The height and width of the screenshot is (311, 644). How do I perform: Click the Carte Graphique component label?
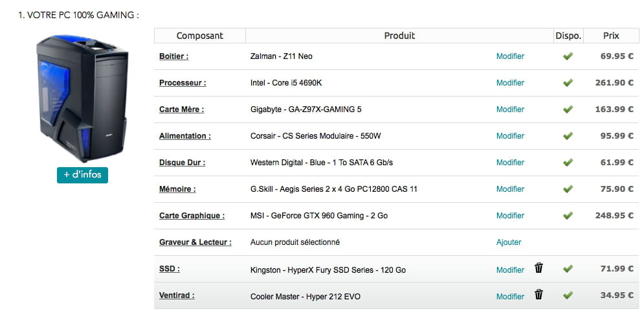click(192, 216)
